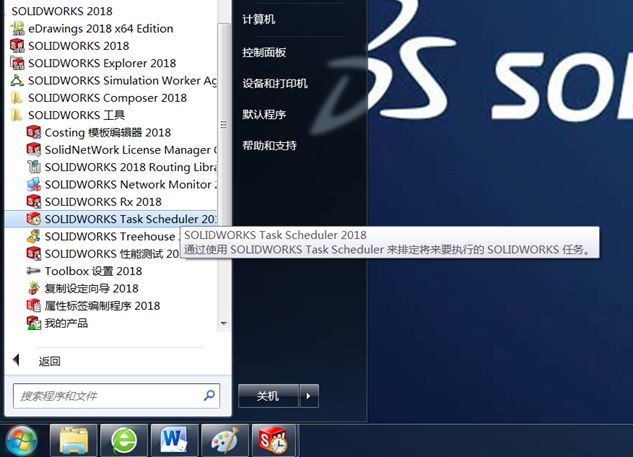Viewport: 633px width, 457px height.
Task: Collapse the SOLIDWORKS 工具 folder
Action: click(17, 115)
